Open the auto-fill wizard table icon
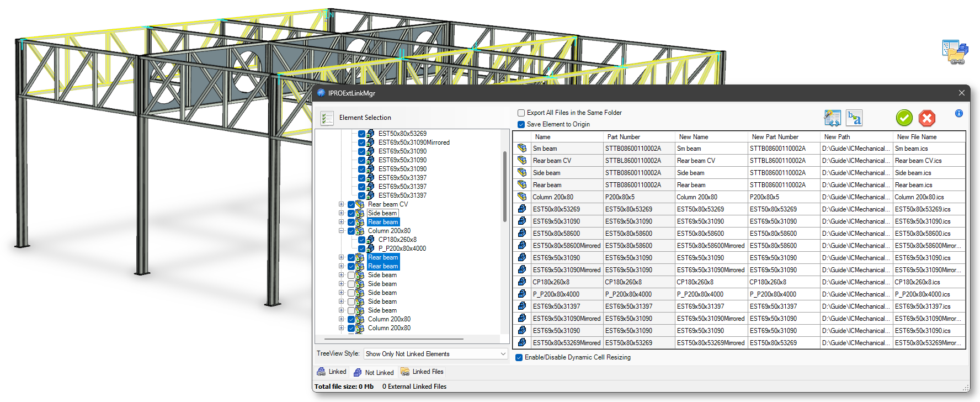 [833, 118]
